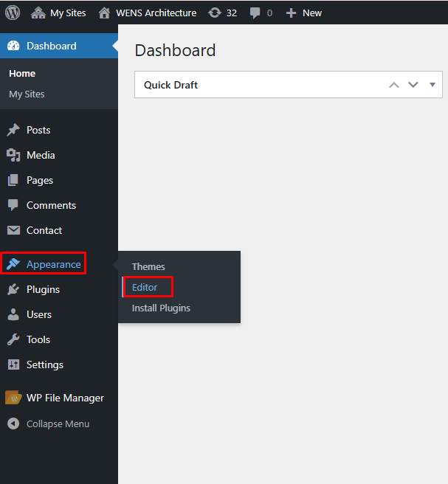Open the Media menu label
Image resolution: width=448 pixels, height=484 pixels.
41,155
